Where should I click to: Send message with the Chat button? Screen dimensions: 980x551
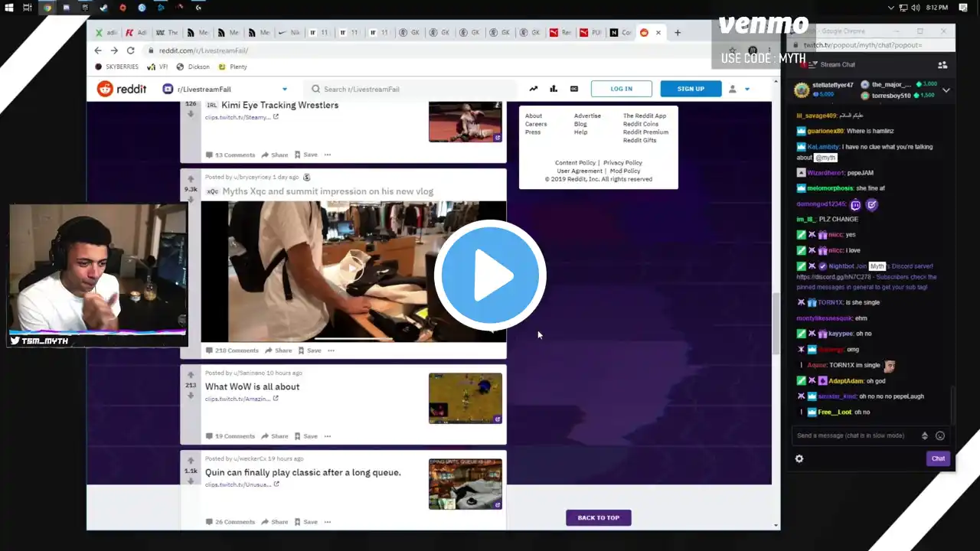tap(938, 458)
